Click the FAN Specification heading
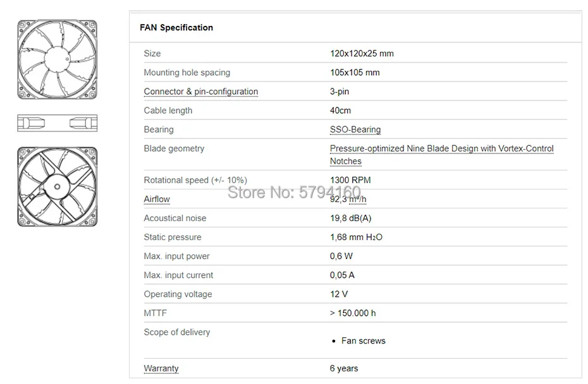The image size is (588, 384). (176, 28)
